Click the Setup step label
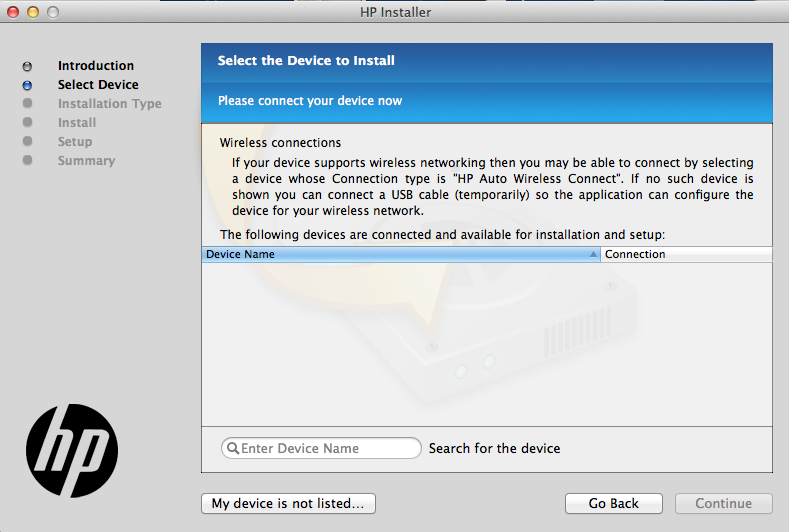Screen dimensions: 789x532 [75, 142]
